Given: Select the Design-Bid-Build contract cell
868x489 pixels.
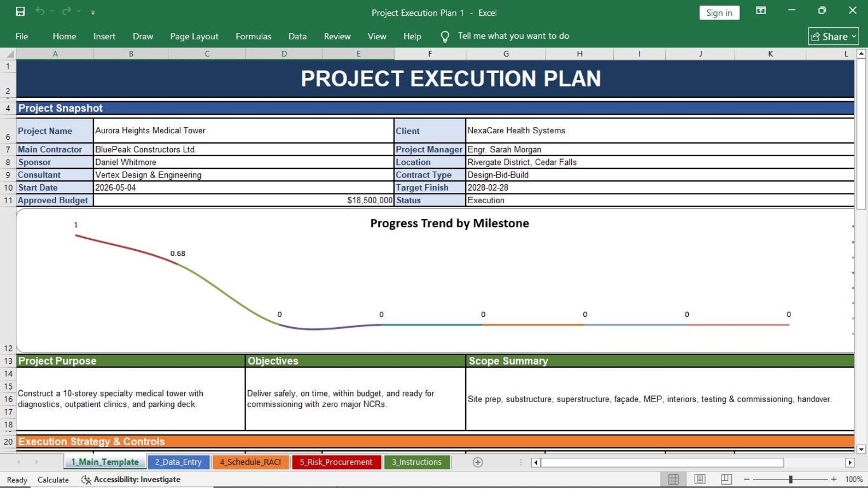Looking at the screenshot, I should click(x=660, y=175).
